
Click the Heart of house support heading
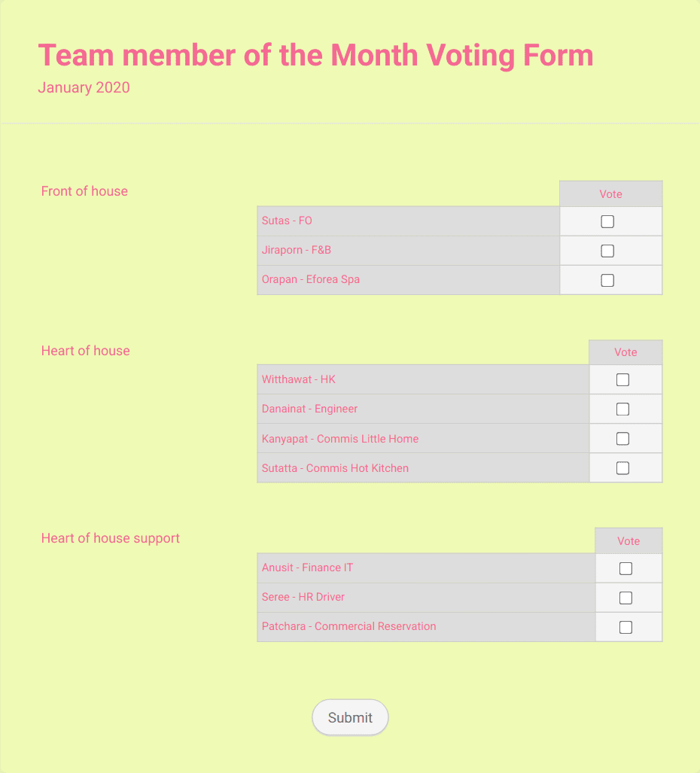click(110, 538)
